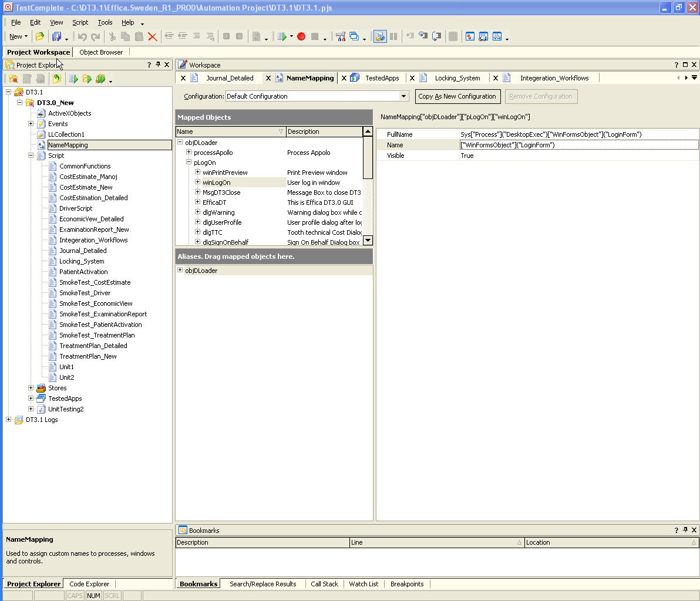This screenshot has width=700, height=601.
Task: Click the red X delete icon in toolbar
Action: pos(153,36)
